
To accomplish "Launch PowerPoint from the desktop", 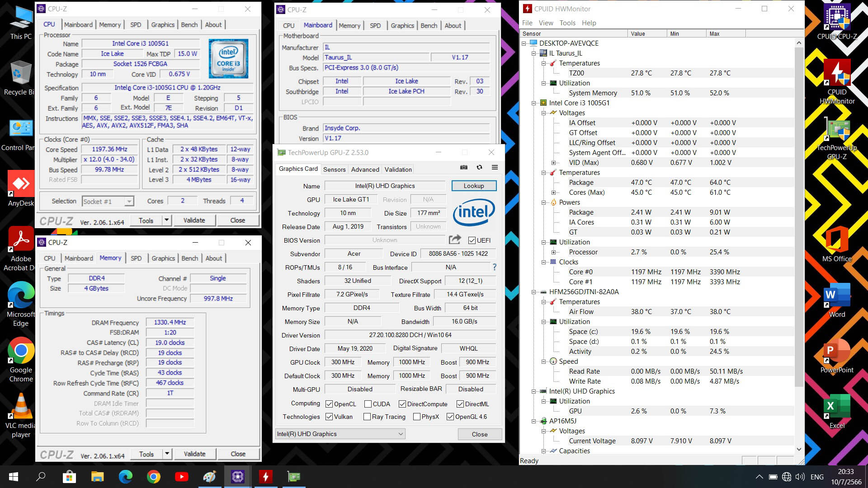I will point(837,356).
